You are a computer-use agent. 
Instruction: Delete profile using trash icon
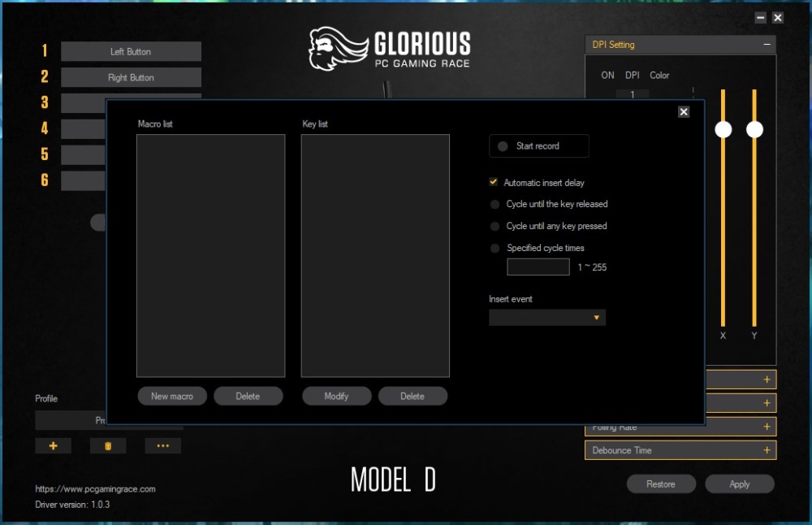click(x=108, y=445)
